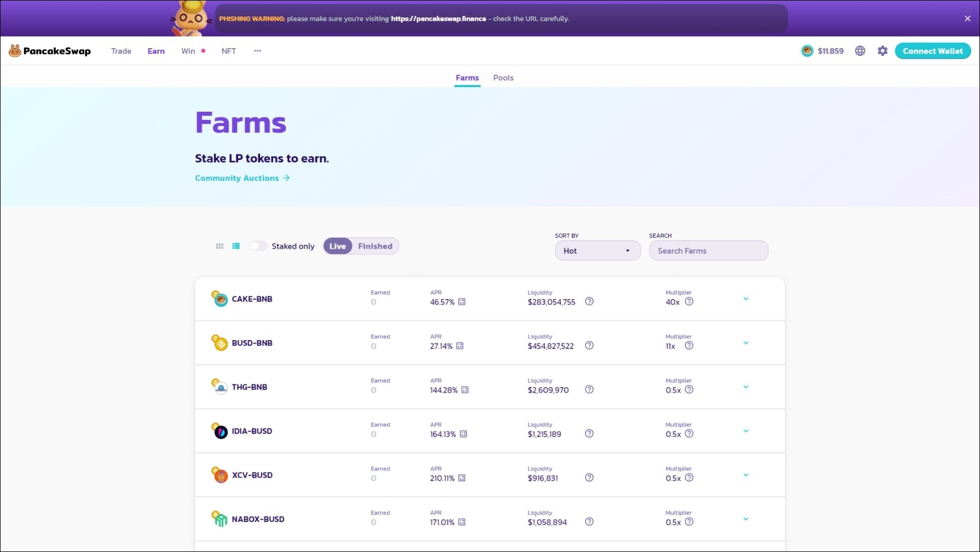Show liquidity help for BUSD-BNB
Image resolution: width=980 pixels, height=552 pixels.
589,346
